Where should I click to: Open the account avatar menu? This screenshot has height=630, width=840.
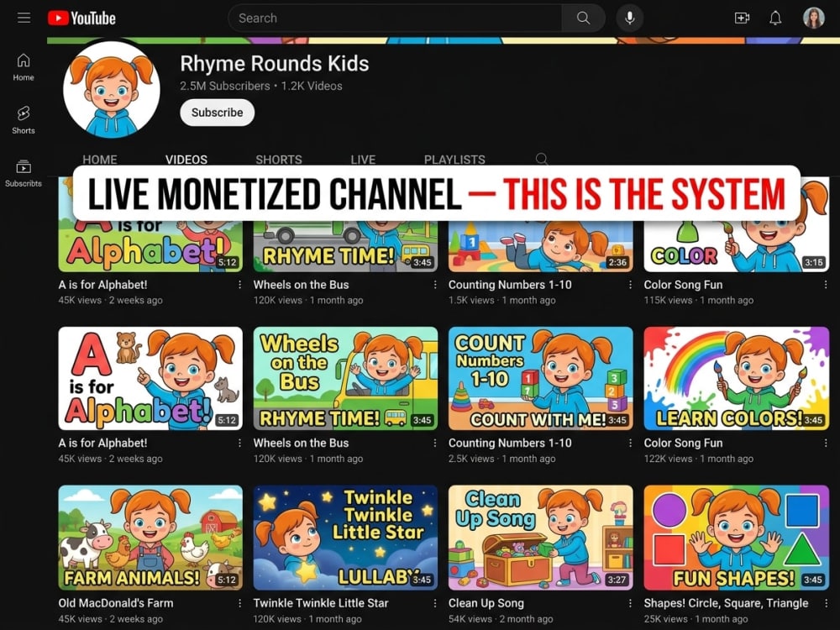(813, 18)
